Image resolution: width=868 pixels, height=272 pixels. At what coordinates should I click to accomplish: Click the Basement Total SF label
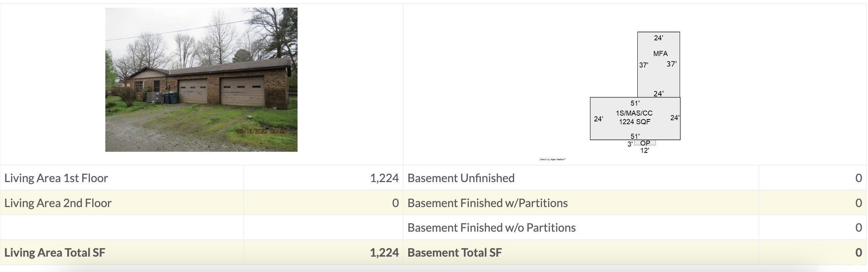pos(454,252)
